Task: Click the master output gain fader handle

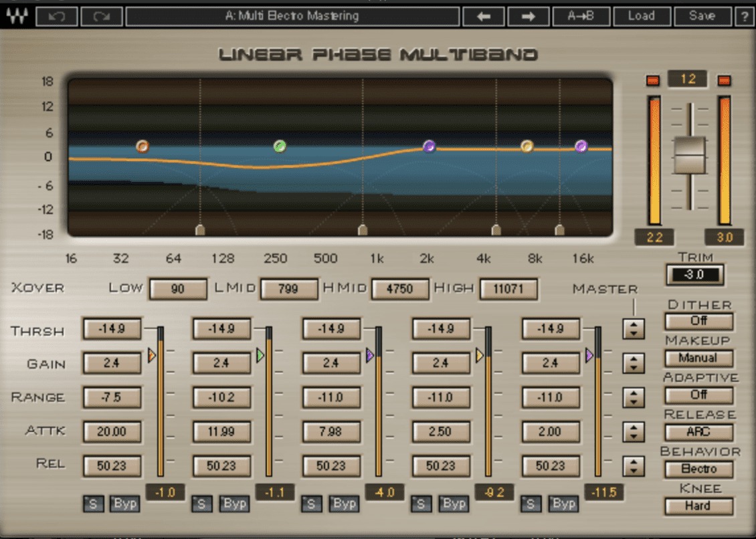Action: (690, 155)
